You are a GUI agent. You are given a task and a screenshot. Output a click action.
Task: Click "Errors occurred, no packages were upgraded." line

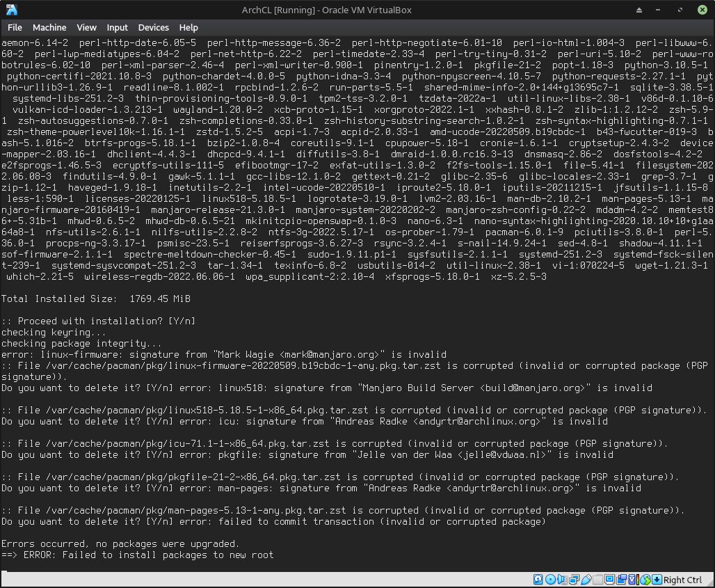coord(120,543)
